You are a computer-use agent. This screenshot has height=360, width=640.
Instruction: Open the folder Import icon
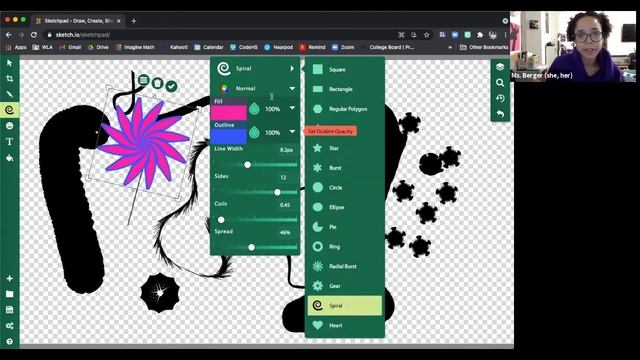(x=9, y=294)
